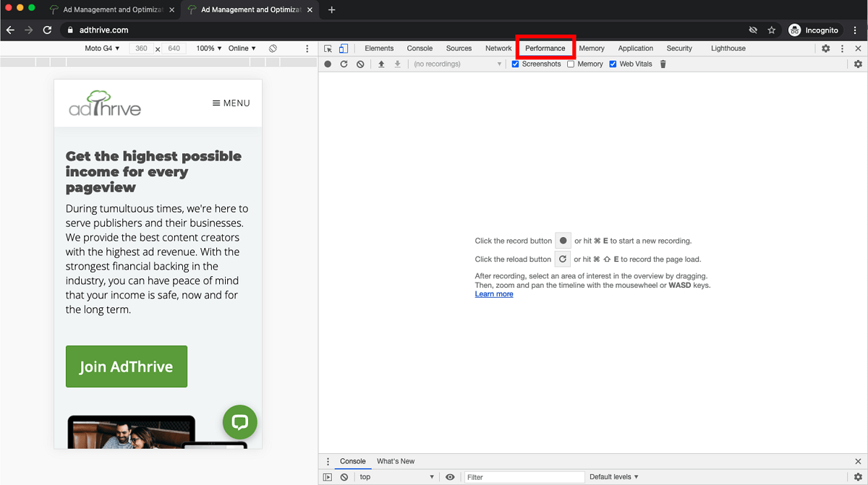Click the clear console icon
This screenshot has height=485, width=868.
pyautogui.click(x=344, y=477)
